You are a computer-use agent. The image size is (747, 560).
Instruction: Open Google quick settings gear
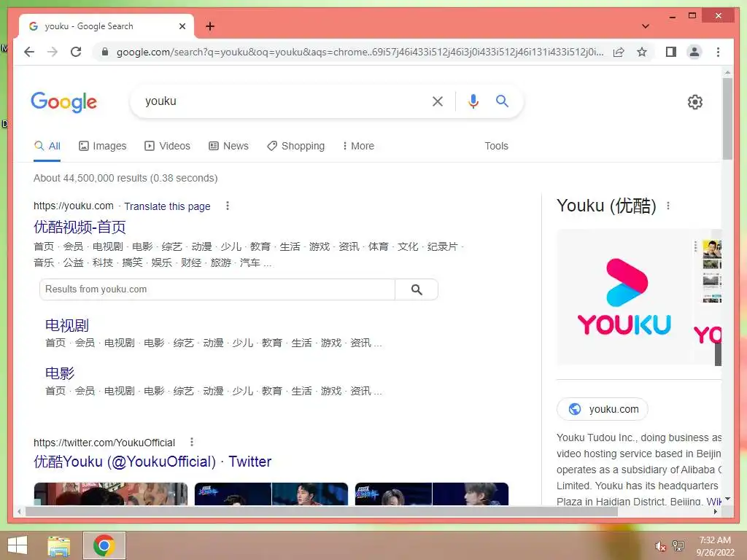[695, 102]
